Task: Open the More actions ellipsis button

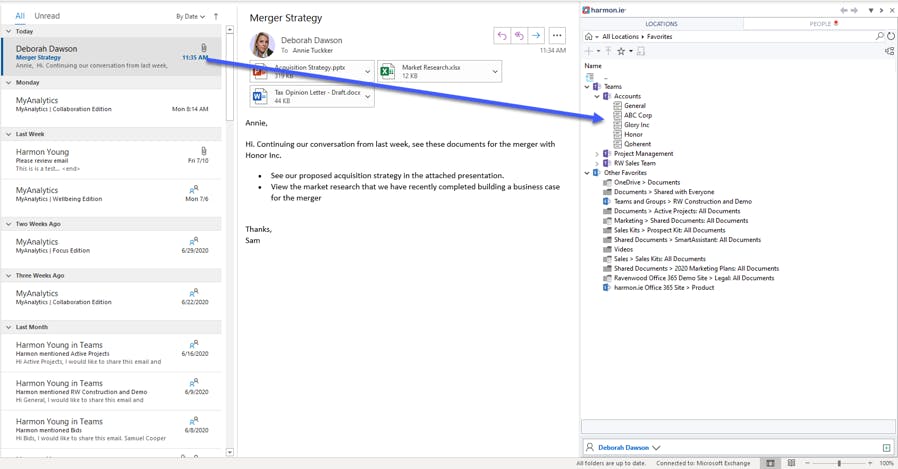Action: 557,36
